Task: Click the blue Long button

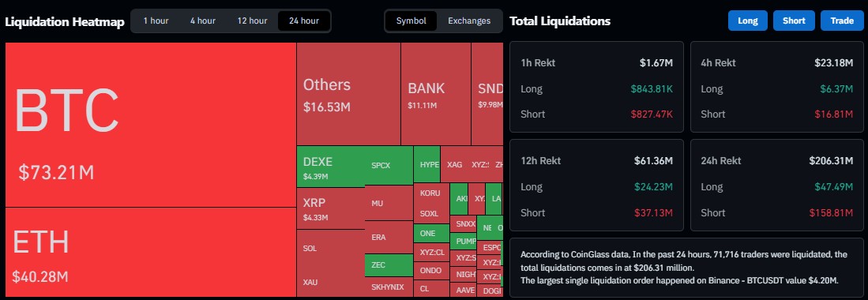Action: pyautogui.click(x=747, y=21)
